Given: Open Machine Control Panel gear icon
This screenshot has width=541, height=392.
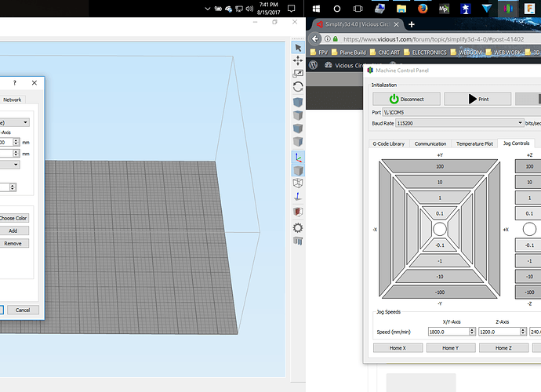Looking at the screenshot, I should (298, 227).
